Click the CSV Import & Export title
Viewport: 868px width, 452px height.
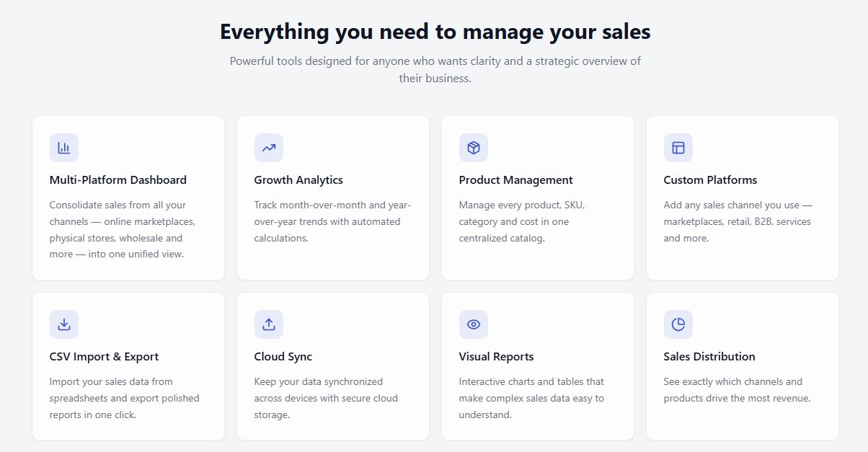(x=103, y=356)
